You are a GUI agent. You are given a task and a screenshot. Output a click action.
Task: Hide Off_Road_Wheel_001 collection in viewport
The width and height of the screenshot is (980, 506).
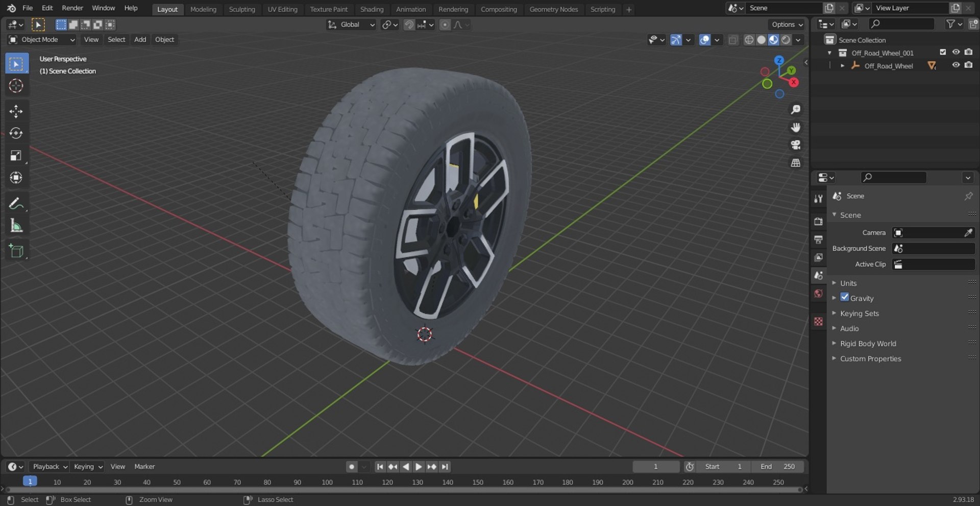[956, 52]
